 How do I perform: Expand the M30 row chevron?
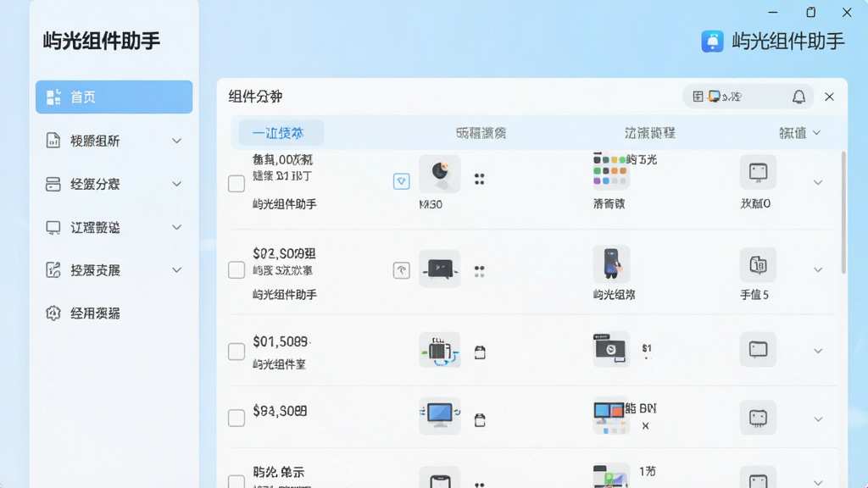[x=818, y=183]
